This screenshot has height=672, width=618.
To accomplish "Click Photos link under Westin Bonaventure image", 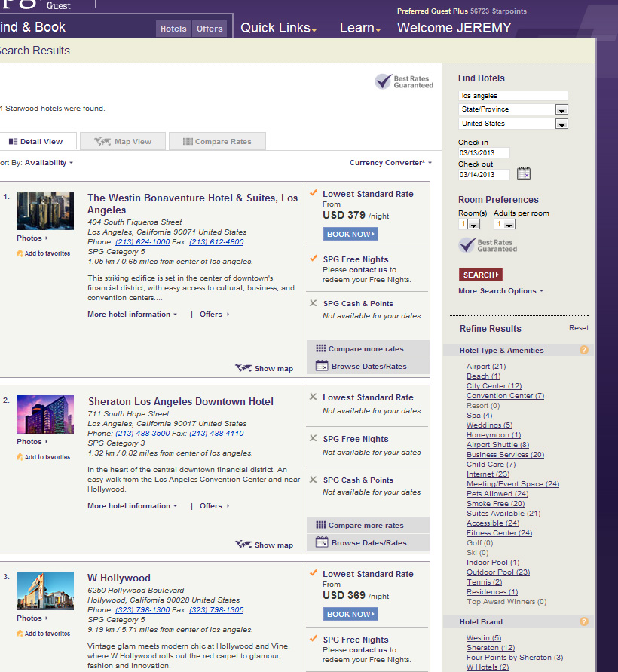I will click(x=32, y=238).
